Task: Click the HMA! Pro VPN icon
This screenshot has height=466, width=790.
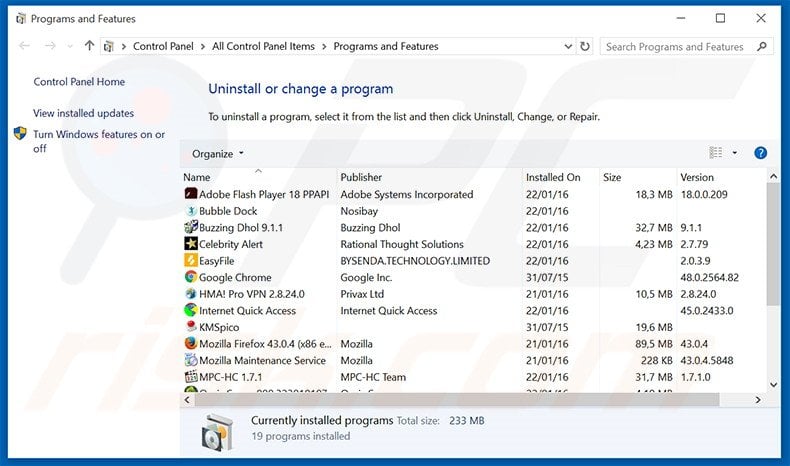Action: (x=191, y=294)
